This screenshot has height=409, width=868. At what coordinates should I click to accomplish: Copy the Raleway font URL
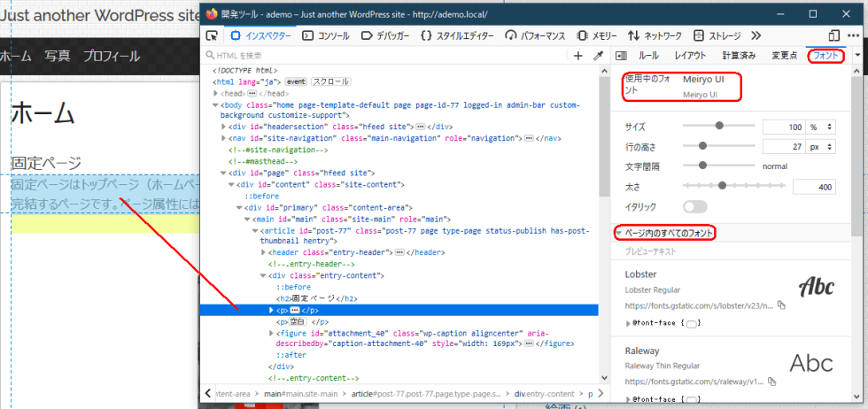772,382
